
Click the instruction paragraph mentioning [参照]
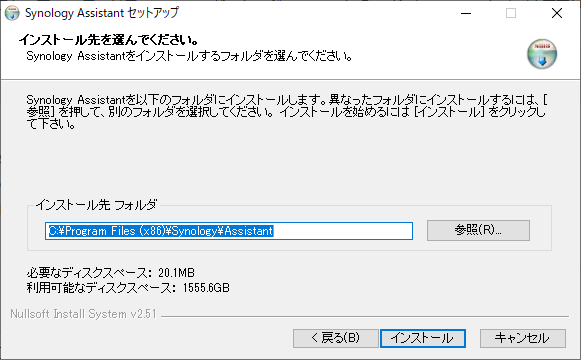[287, 111]
